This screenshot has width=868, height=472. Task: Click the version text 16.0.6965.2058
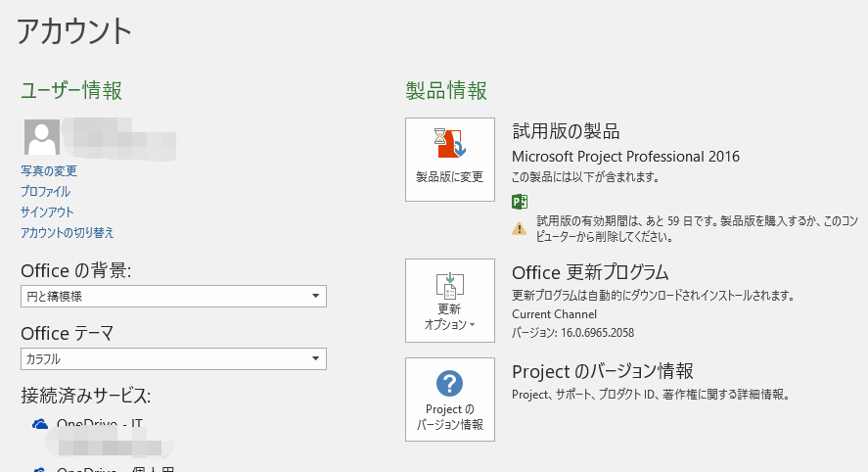[x=597, y=333]
